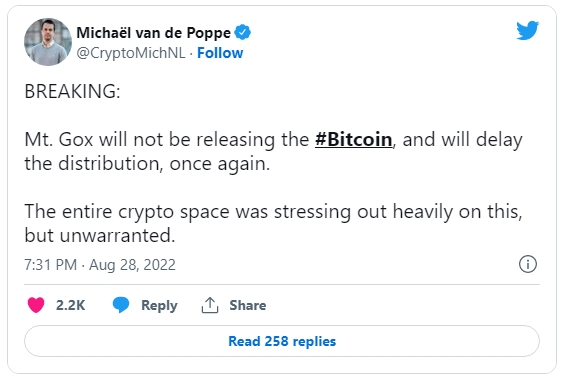The image size is (563, 379).
Task: Click the blue reply speech bubble icon
Action: pos(121,305)
